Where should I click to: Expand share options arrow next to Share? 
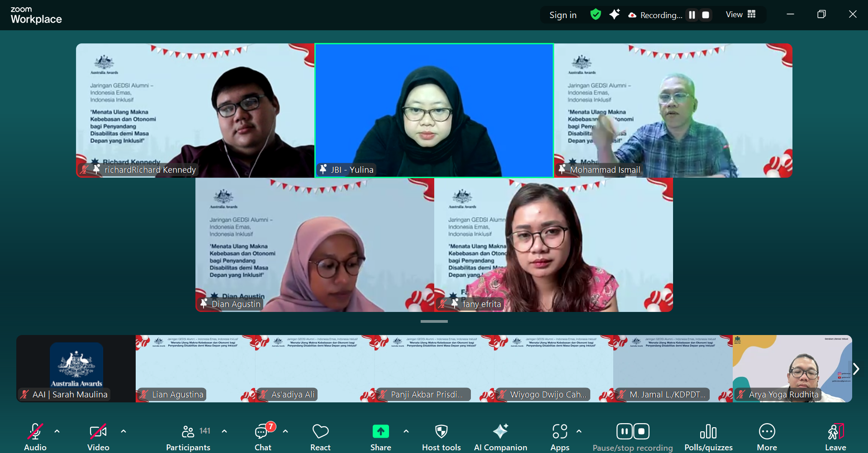tap(406, 431)
